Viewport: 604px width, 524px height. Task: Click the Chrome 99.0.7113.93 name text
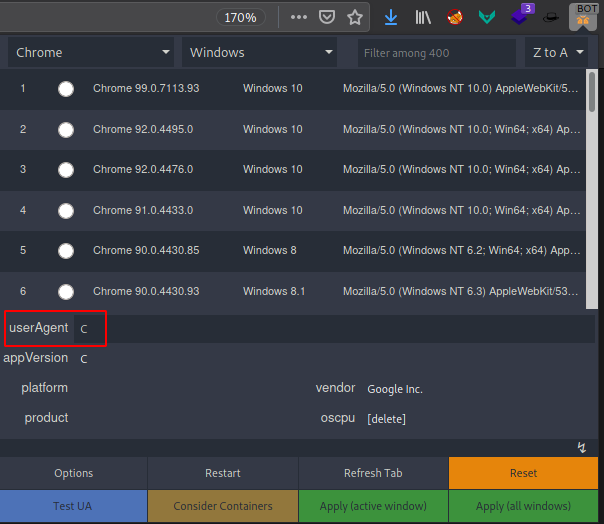(146, 89)
